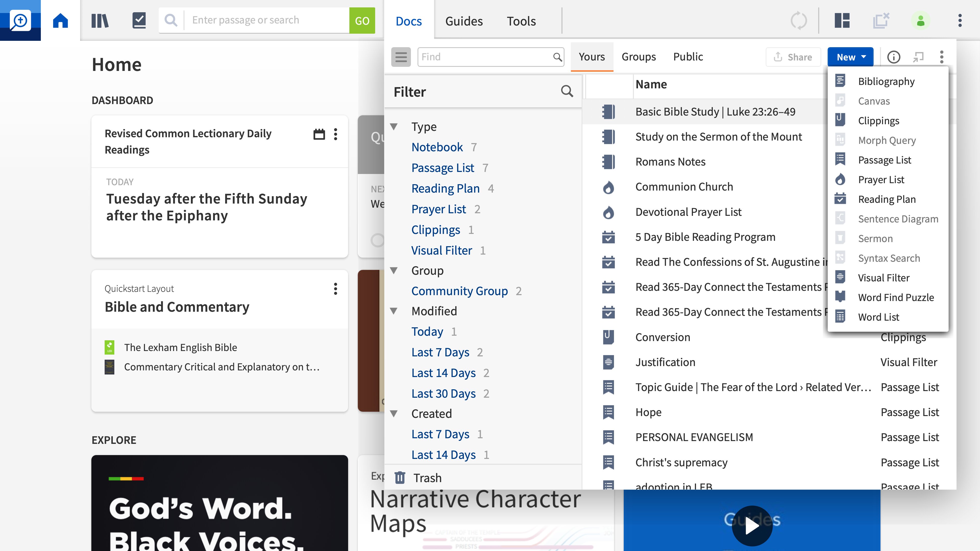This screenshot has height=551, width=980.
Task: Click the Trash icon in Docs sidebar
Action: click(x=400, y=478)
